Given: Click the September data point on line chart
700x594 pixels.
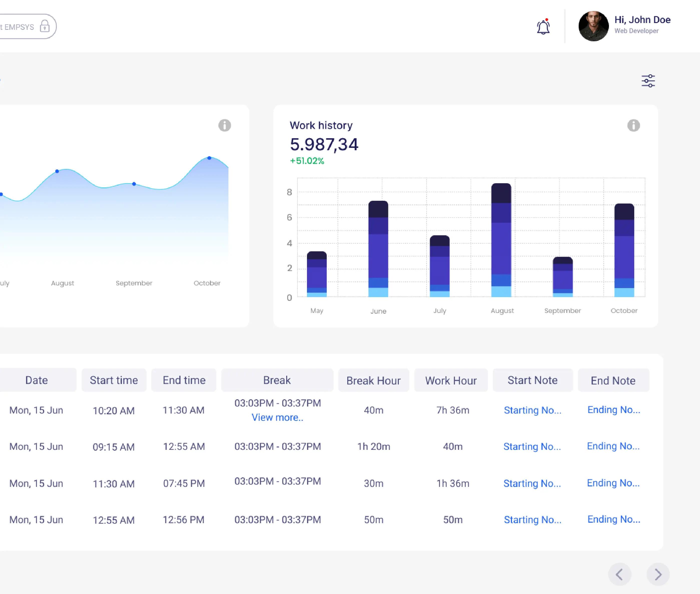Looking at the screenshot, I should click(134, 184).
